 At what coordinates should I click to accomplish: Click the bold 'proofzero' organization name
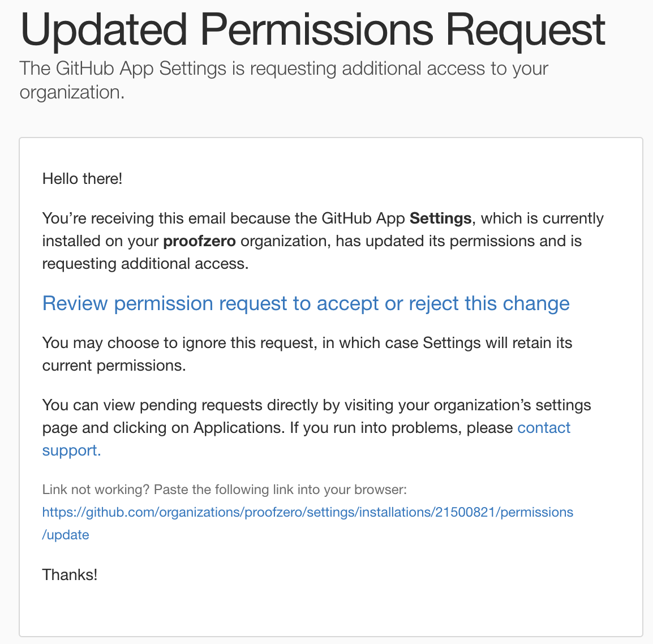(x=200, y=241)
